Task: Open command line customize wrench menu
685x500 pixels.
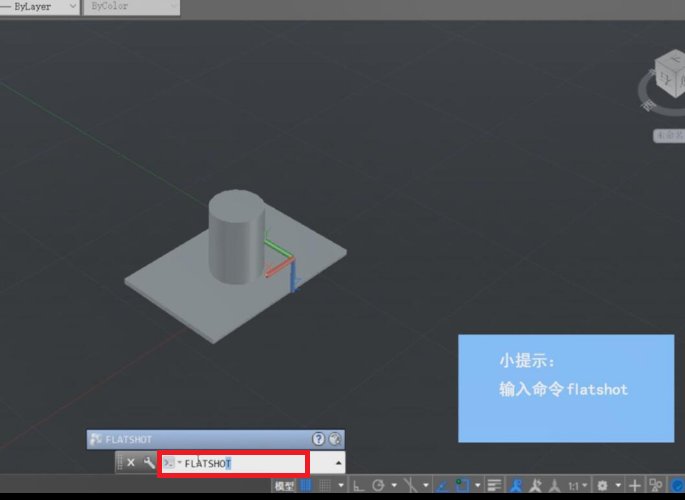Action: pyautogui.click(x=149, y=463)
